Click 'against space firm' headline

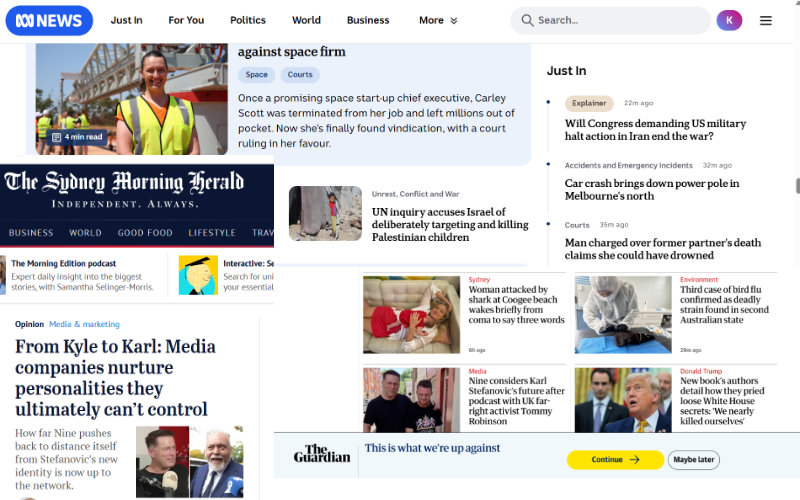[291, 52]
